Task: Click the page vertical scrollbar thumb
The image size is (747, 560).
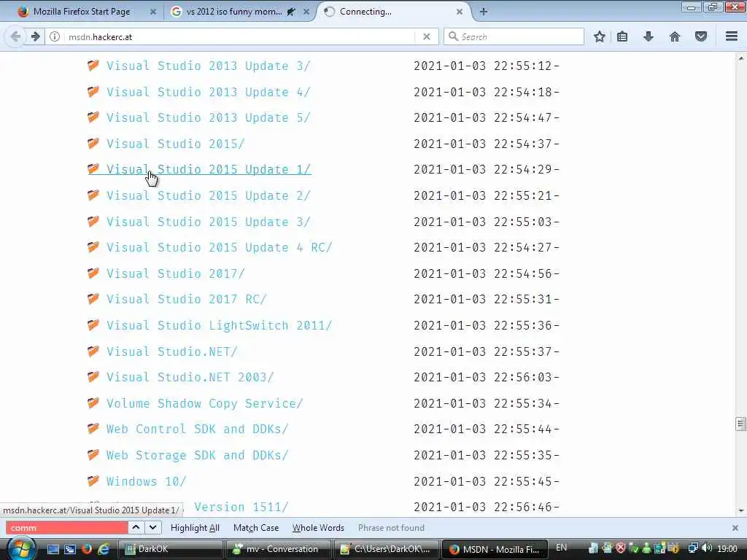Action: (x=740, y=424)
